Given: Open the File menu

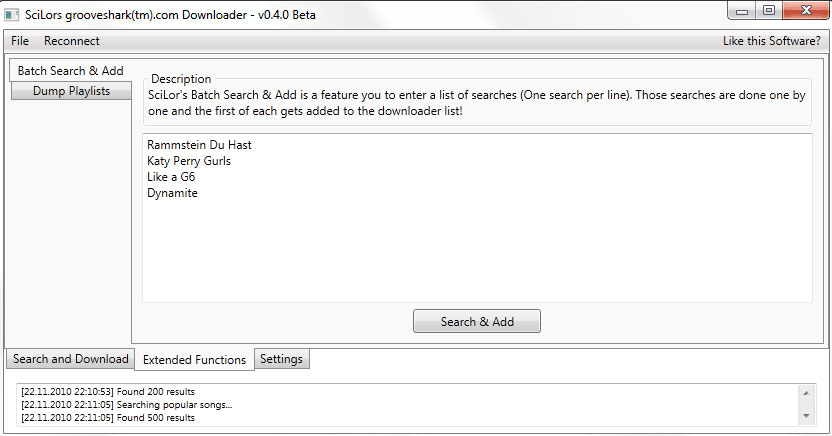Looking at the screenshot, I should pos(20,41).
